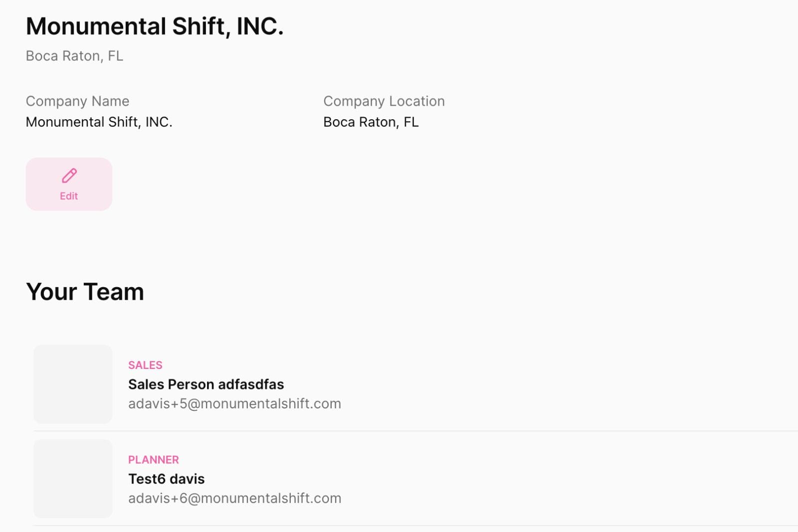
Task: Select the Company Name value Monumental Shift, INC.
Action: pos(99,122)
